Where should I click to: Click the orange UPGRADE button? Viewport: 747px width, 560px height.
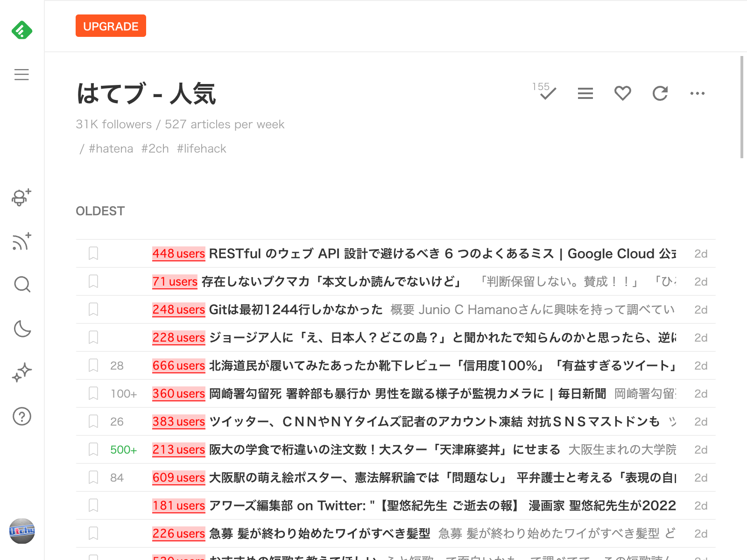pyautogui.click(x=111, y=26)
